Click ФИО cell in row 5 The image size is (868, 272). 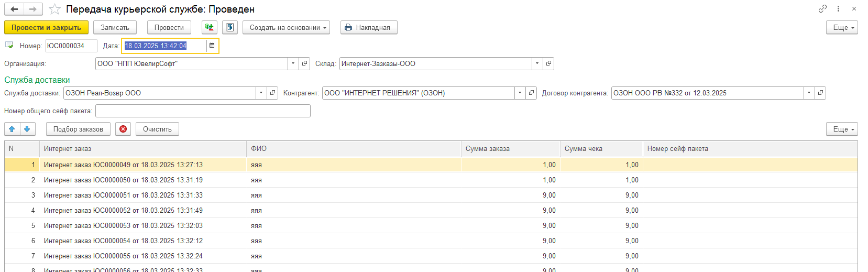(354, 225)
